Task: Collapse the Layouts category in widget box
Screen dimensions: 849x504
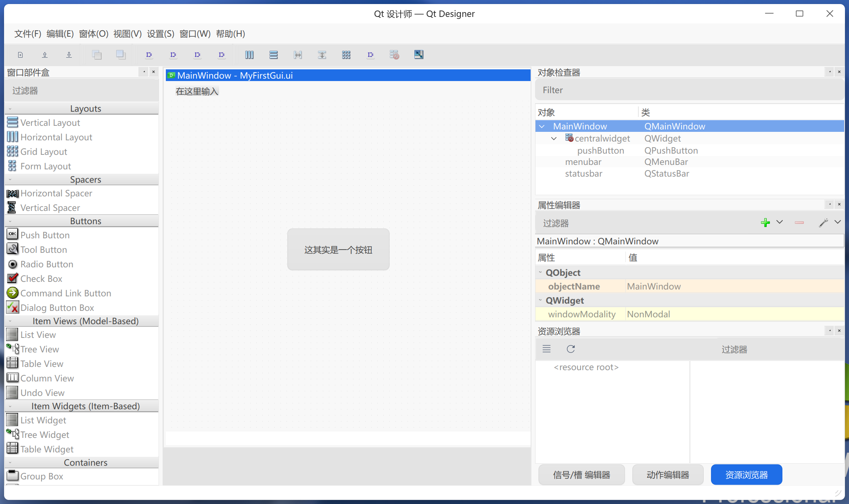Action: click(10, 109)
